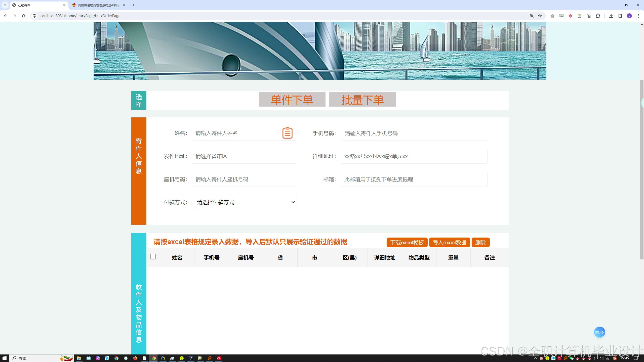
Task: Click the address book icon in name field
Action: point(287,133)
